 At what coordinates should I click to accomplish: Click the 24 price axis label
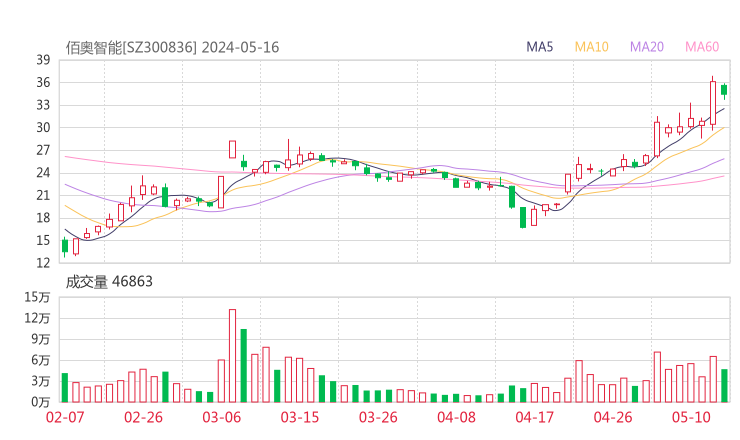pyautogui.click(x=43, y=173)
